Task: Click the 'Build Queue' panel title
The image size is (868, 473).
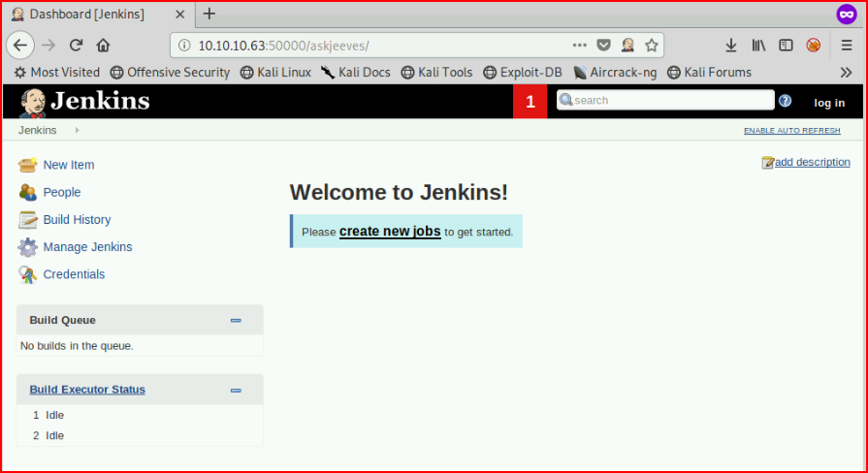Action: point(62,320)
